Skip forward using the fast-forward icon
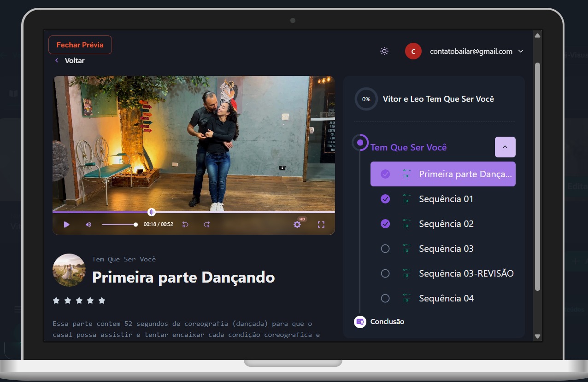Image resolution: width=588 pixels, height=382 pixels. (207, 225)
